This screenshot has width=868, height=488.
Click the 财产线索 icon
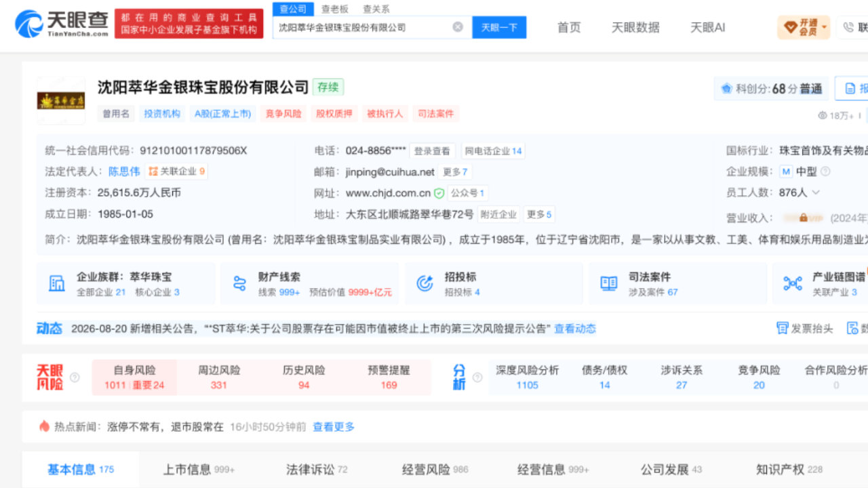(239, 283)
